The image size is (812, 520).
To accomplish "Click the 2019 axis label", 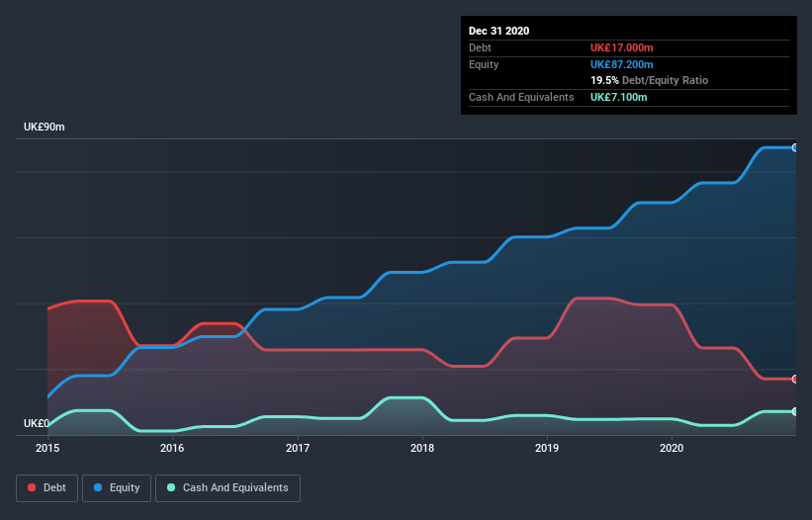I will 547,448.
